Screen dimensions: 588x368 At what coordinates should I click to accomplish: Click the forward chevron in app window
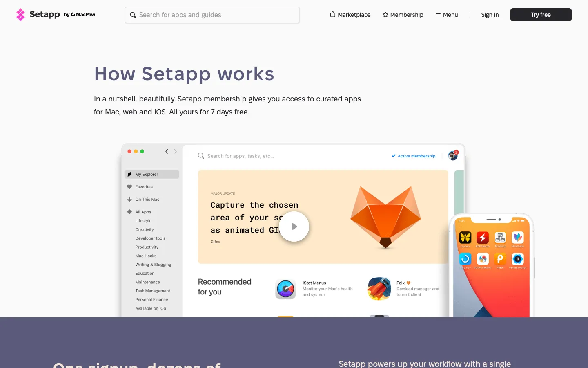pyautogui.click(x=176, y=151)
